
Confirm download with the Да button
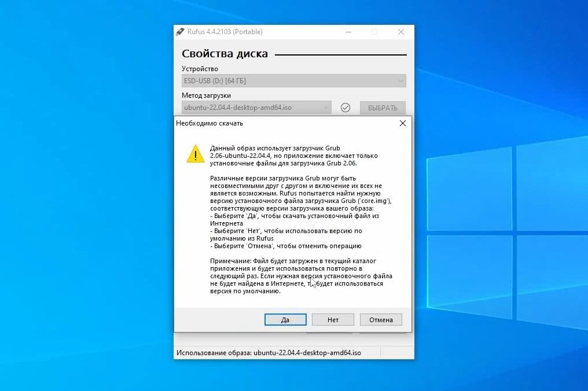285,320
